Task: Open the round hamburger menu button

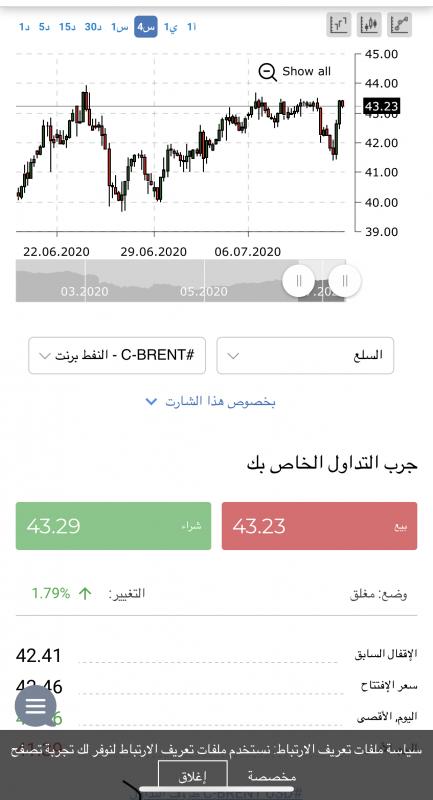Action: 35,706
